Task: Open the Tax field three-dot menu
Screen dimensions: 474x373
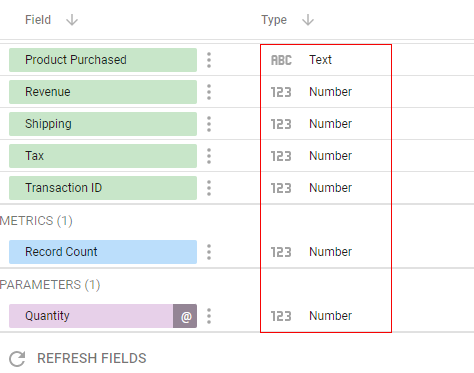Action: pos(209,156)
